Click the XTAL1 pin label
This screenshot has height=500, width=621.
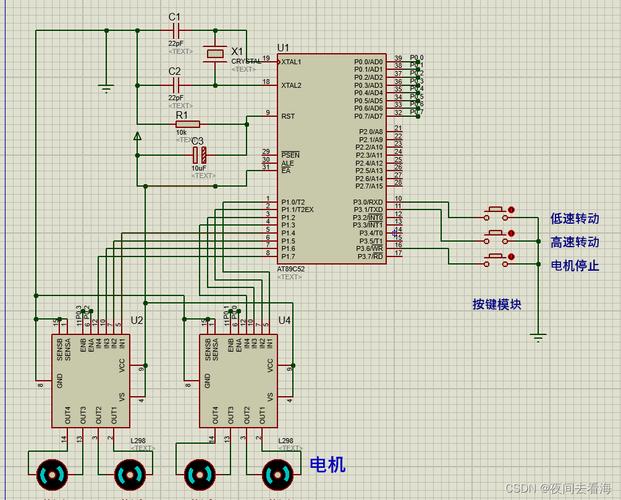pos(291,62)
